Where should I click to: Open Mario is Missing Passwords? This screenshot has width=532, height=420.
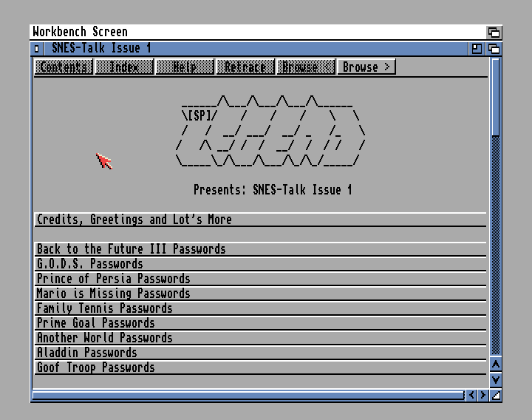click(x=260, y=294)
